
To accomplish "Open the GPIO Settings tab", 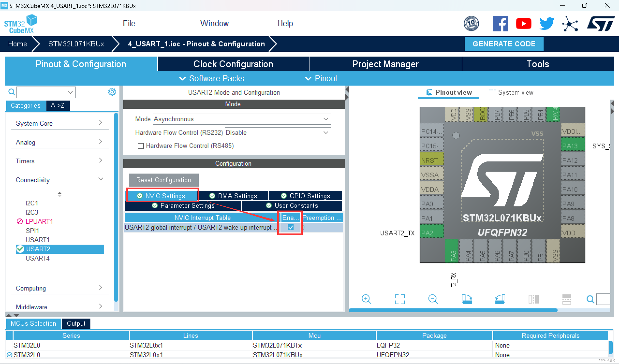I will click(305, 196).
